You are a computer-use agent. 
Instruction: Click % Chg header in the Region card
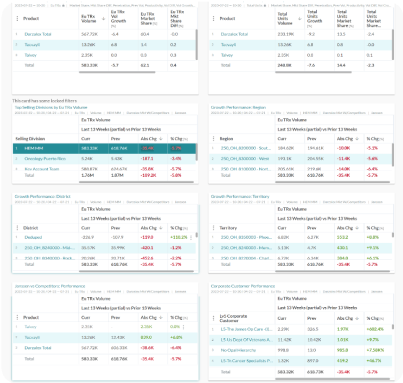(x=375, y=139)
